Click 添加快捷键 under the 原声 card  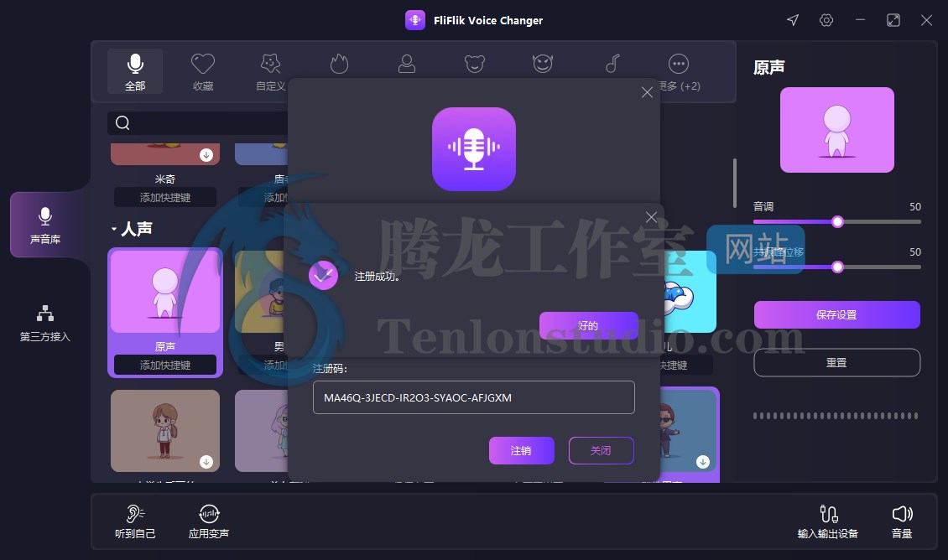click(x=165, y=365)
